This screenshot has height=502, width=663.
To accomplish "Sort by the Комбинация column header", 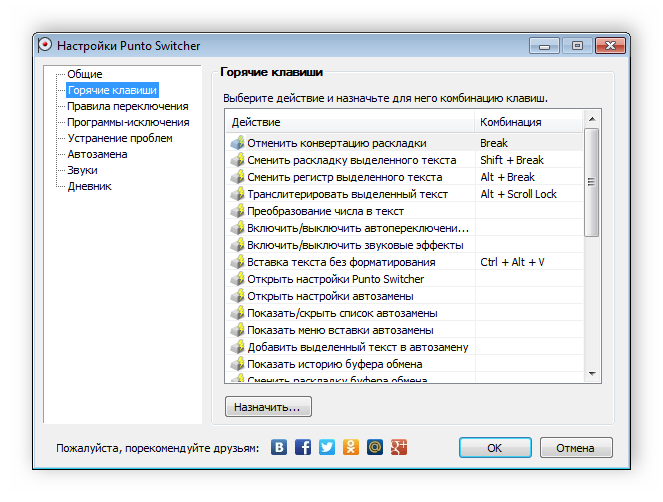I will tap(529, 122).
